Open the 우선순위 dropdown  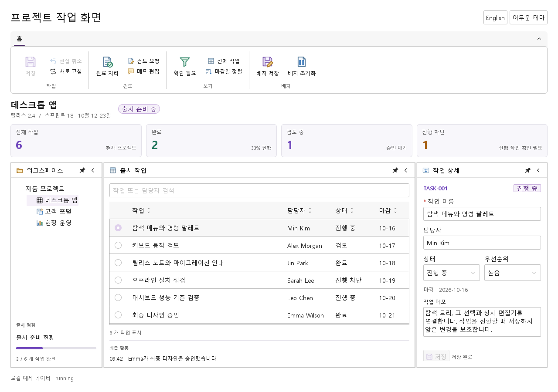click(x=513, y=273)
